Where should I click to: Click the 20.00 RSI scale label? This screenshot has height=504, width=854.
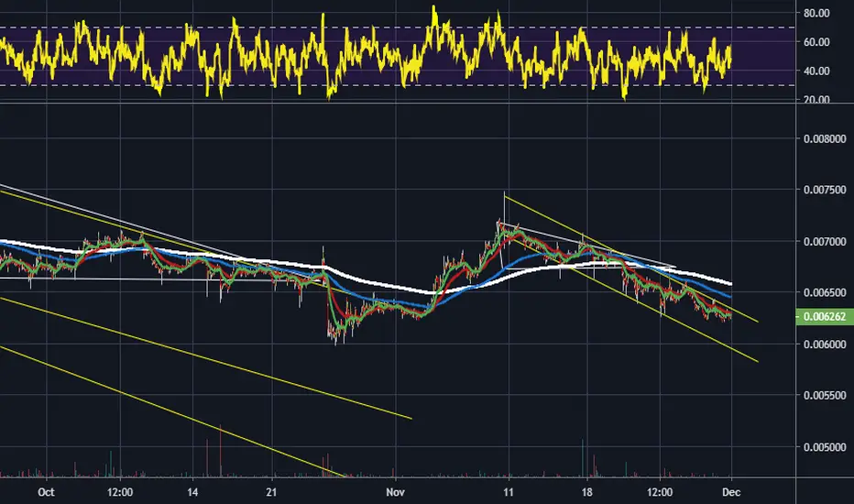[816, 99]
